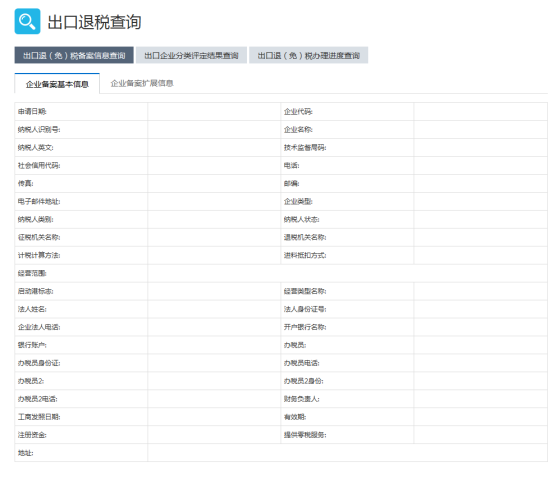Viewport: 555px width, 503px height.
Task: Select the 企业备案基本信息 sub-tab
Action: (57, 84)
